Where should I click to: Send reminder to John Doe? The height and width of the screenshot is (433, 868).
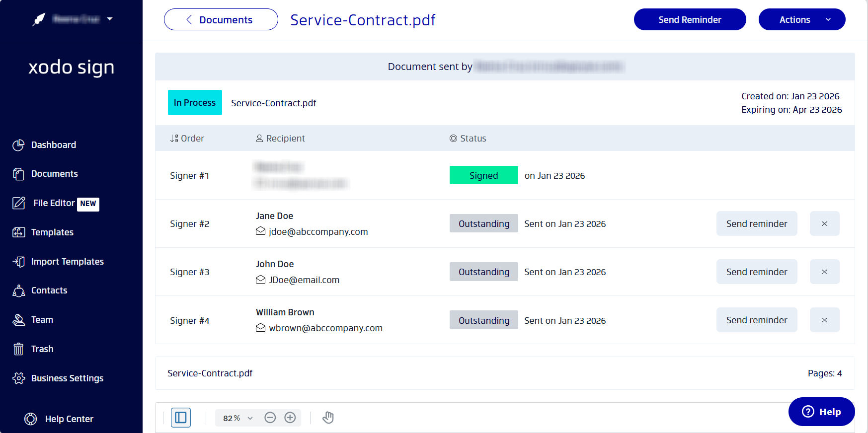[x=757, y=272]
